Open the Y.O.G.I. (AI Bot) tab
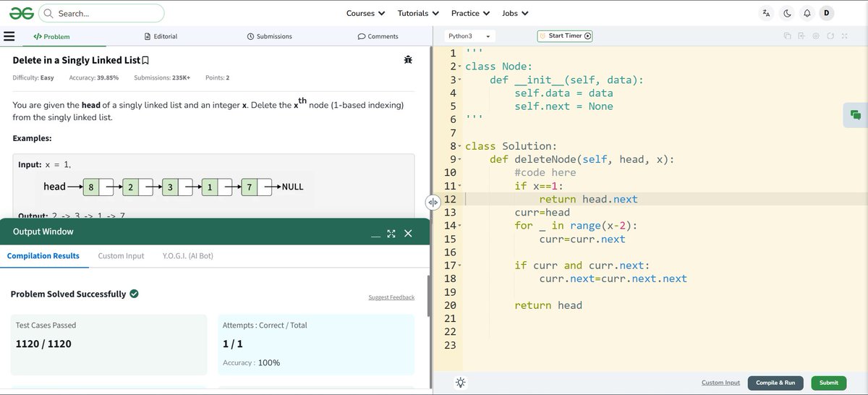 pos(188,256)
